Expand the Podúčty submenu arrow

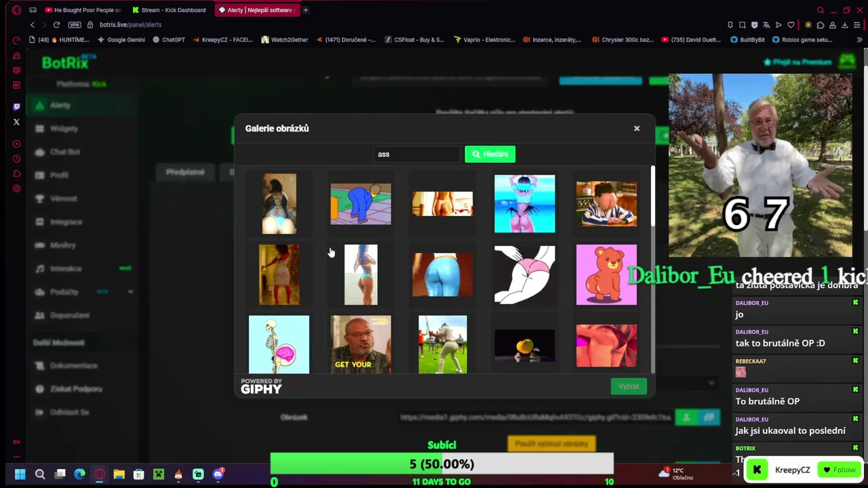[x=130, y=292]
